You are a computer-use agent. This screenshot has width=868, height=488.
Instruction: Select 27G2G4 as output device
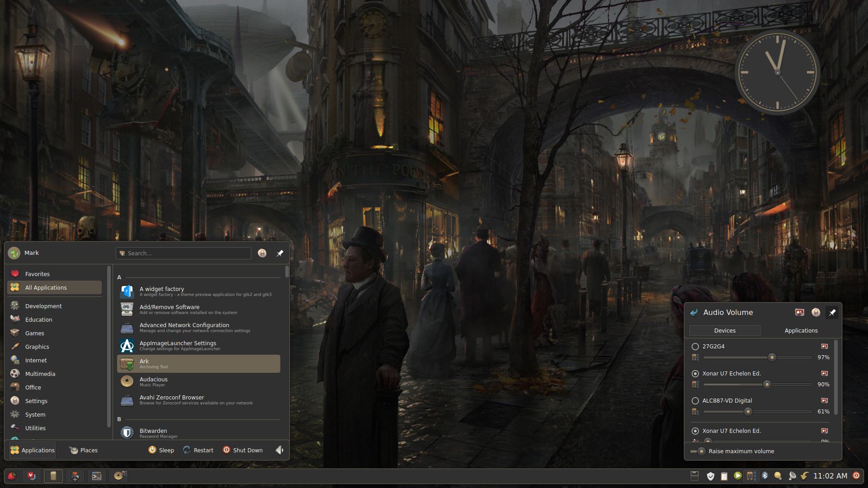coord(695,347)
